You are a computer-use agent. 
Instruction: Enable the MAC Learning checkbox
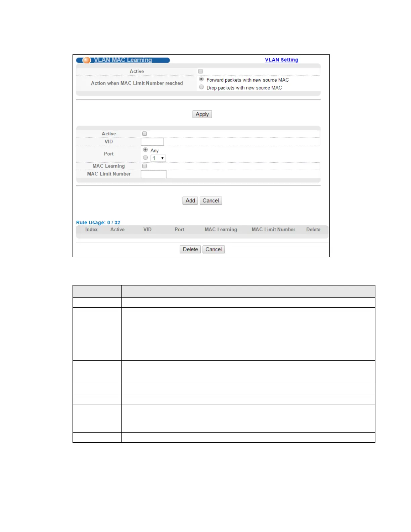tap(145, 166)
